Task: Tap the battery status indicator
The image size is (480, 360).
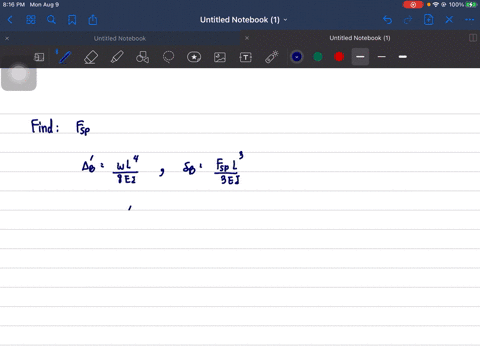Action: (x=471, y=5)
